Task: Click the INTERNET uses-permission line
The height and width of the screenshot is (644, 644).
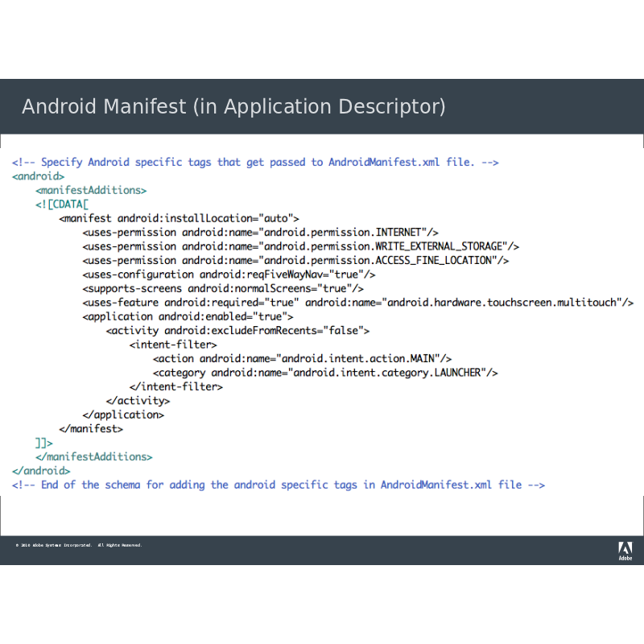Action: (260, 233)
